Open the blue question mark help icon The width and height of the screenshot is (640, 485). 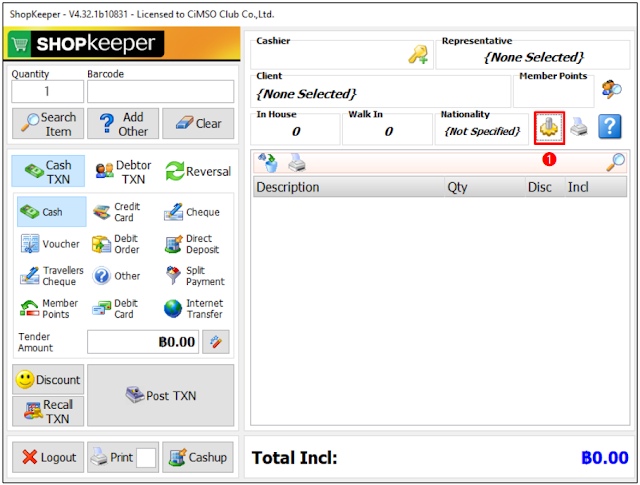click(x=610, y=127)
